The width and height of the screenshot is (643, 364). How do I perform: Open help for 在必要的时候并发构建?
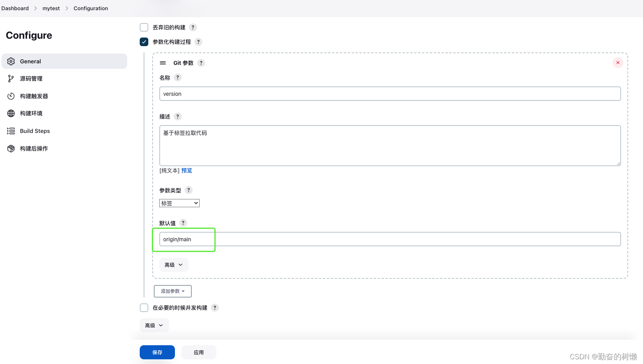pos(215,308)
